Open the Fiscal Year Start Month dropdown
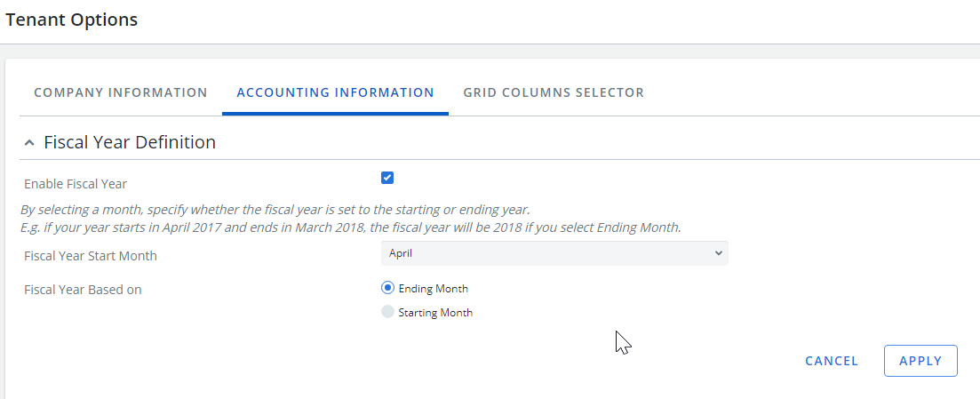The height and width of the screenshot is (399, 980). (554, 253)
